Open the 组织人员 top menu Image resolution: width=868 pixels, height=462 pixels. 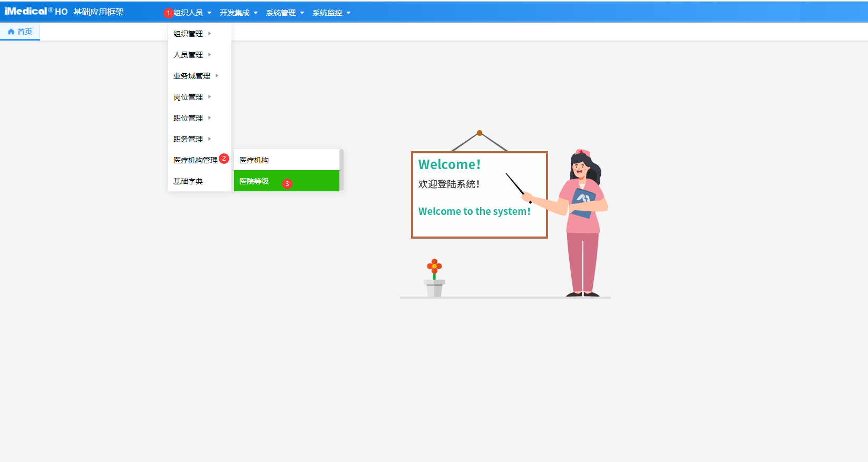[188, 13]
